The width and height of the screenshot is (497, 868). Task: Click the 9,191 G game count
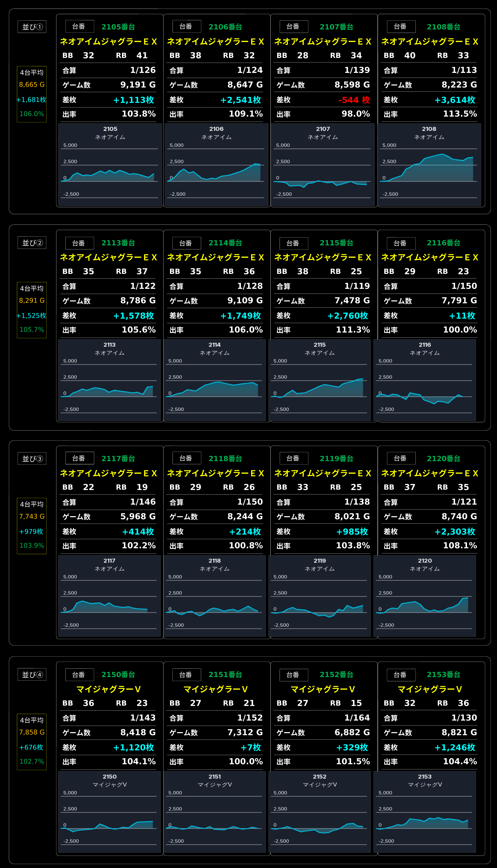138,85
